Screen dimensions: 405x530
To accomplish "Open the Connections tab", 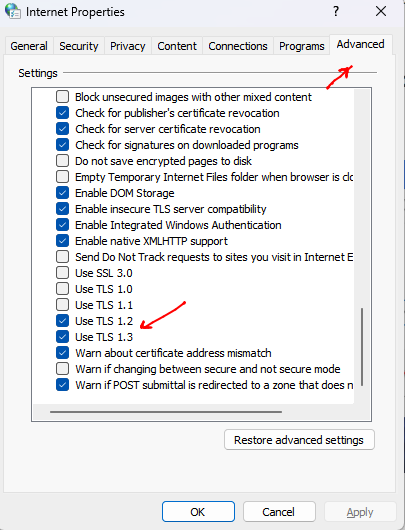I will 238,46.
